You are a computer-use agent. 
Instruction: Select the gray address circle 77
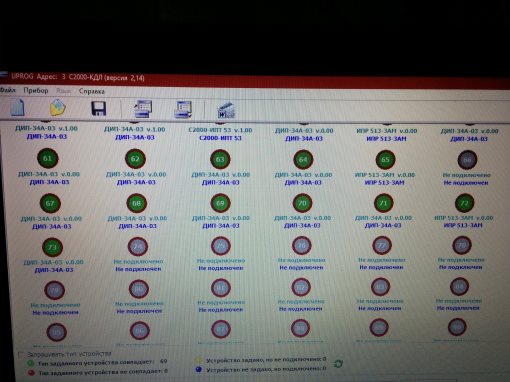(x=382, y=245)
